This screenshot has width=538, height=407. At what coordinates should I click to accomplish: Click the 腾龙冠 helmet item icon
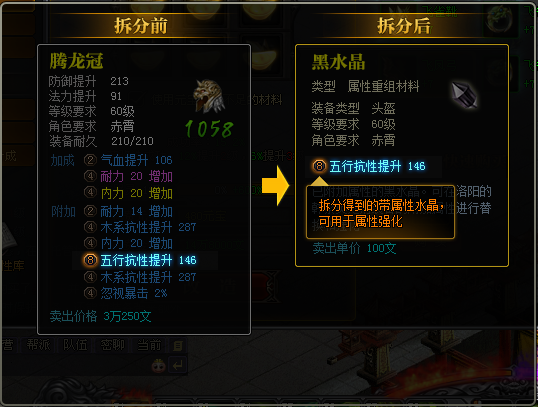[209, 96]
